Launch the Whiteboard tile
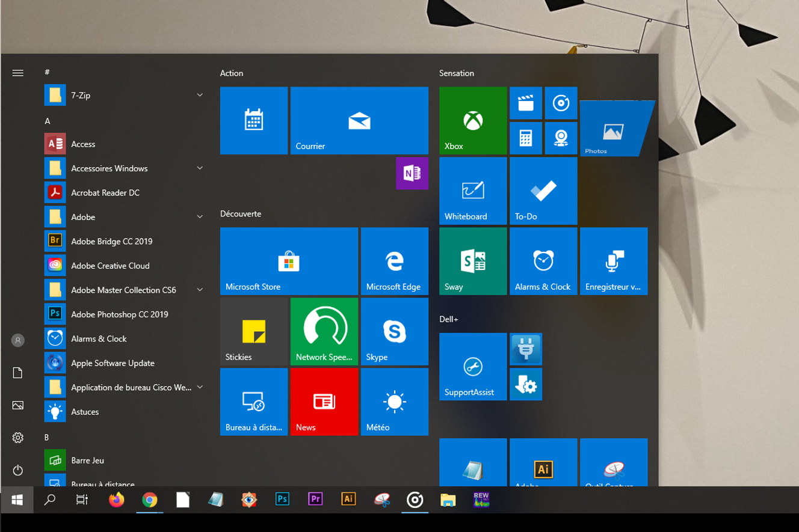 [473, 191]
